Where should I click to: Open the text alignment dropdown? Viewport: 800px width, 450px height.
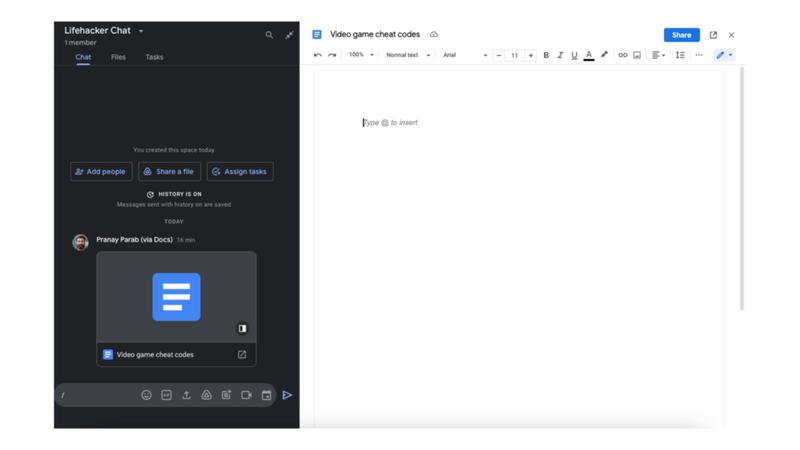[659, 55]
